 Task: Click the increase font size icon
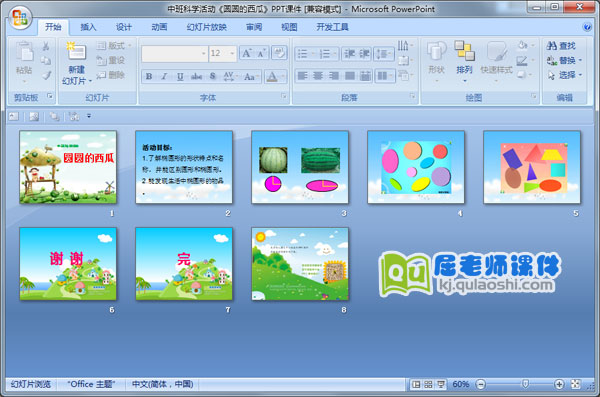click(246, 53)
